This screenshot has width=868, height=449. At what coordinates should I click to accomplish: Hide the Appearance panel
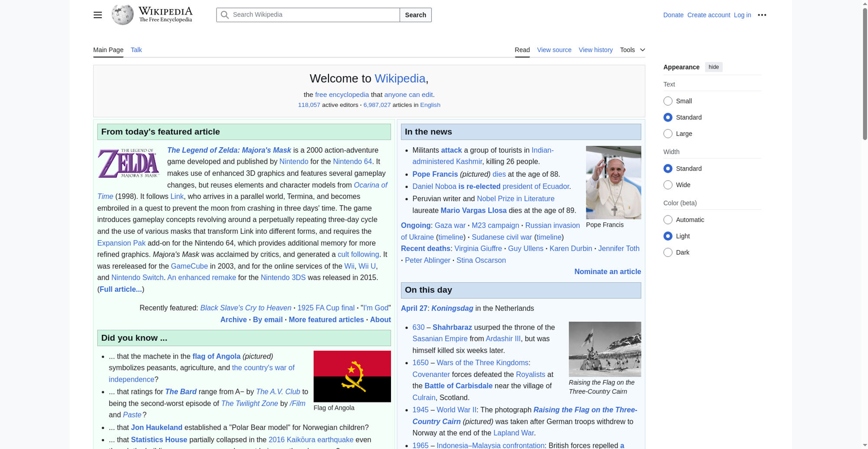pos(713,67)
